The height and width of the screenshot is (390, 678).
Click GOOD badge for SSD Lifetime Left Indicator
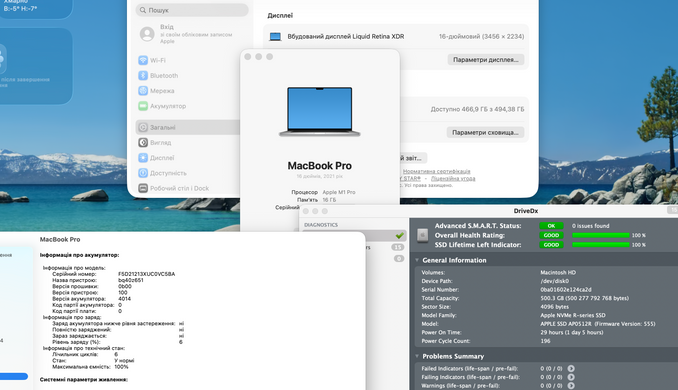tap(551, 245)
